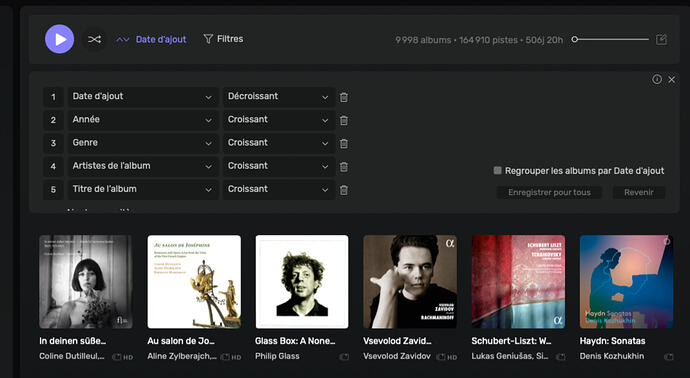
Task: Delete the Genre sort criterion
Action: coord(344,143)
